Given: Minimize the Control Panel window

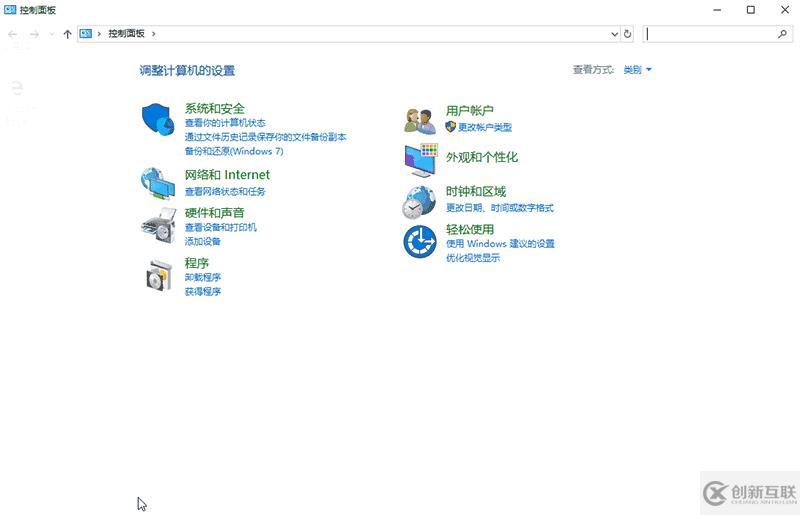Looking at the screenshot, I should click(717, 10).
